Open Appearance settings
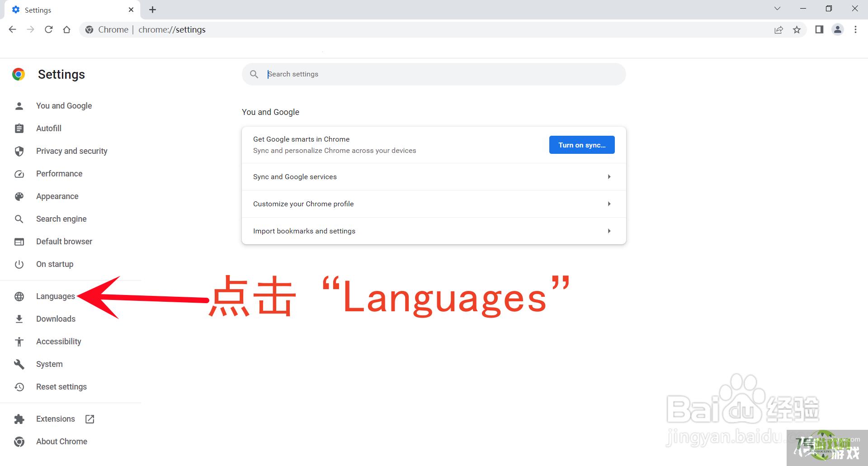868x466 pixels. coord(57,196)
